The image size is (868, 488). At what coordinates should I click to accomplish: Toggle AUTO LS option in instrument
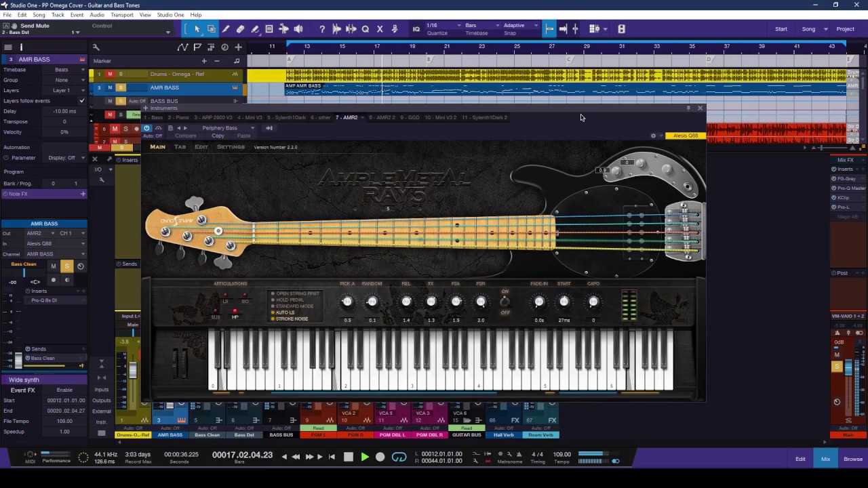point(285,312)
